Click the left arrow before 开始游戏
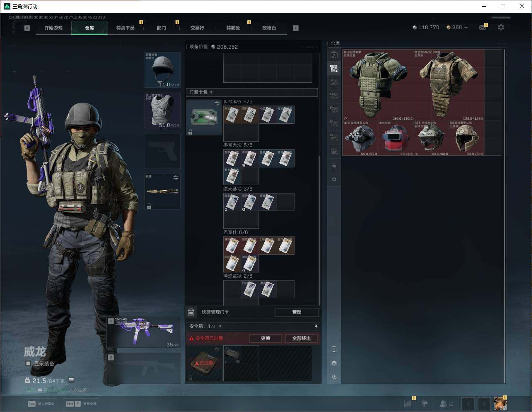Screen dimensions: 532x412 coord(27,28)
